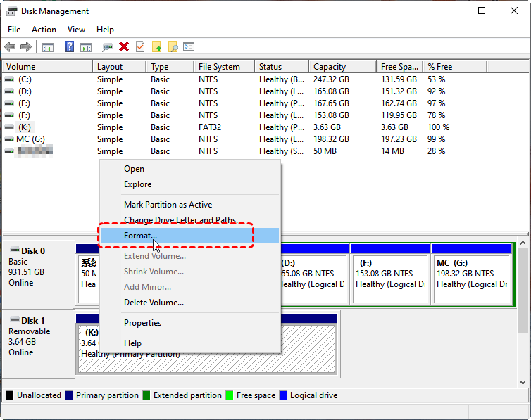
Task: Select the MC (G:) volume drive icon
Action: [x=9, y=139]
